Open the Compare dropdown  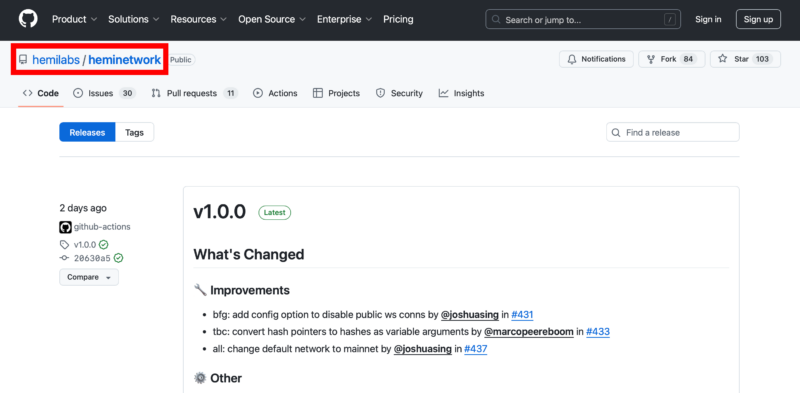click(x=89, y=277)
